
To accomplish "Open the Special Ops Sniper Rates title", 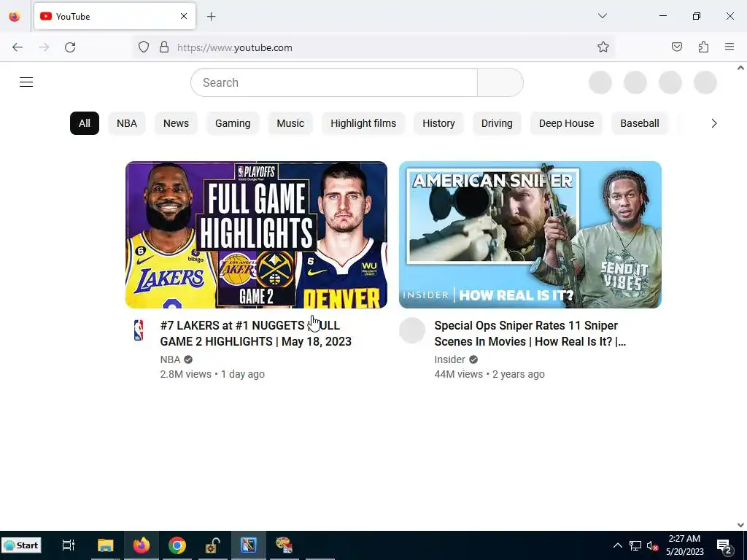I will point(530,333).
